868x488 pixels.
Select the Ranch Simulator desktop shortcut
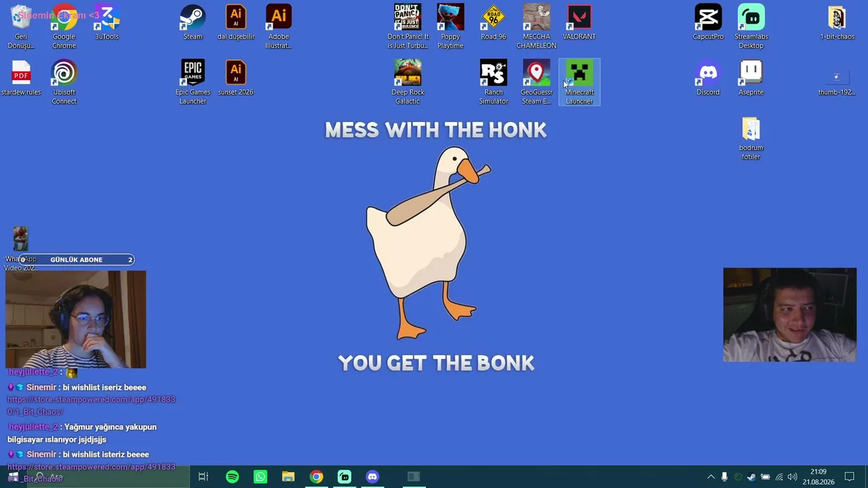pos(493,83)
